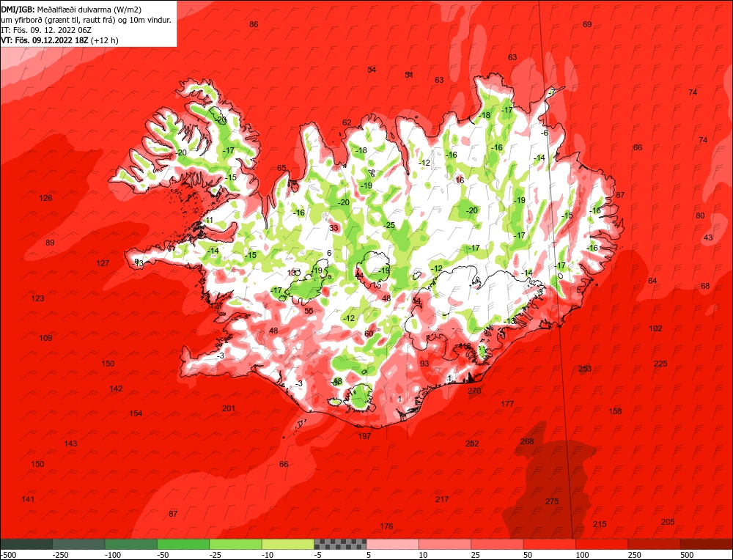Viewport: 733px width, 560px height.
Task: Click the '-500' legend scale label
Action: (x=8, y=555)
